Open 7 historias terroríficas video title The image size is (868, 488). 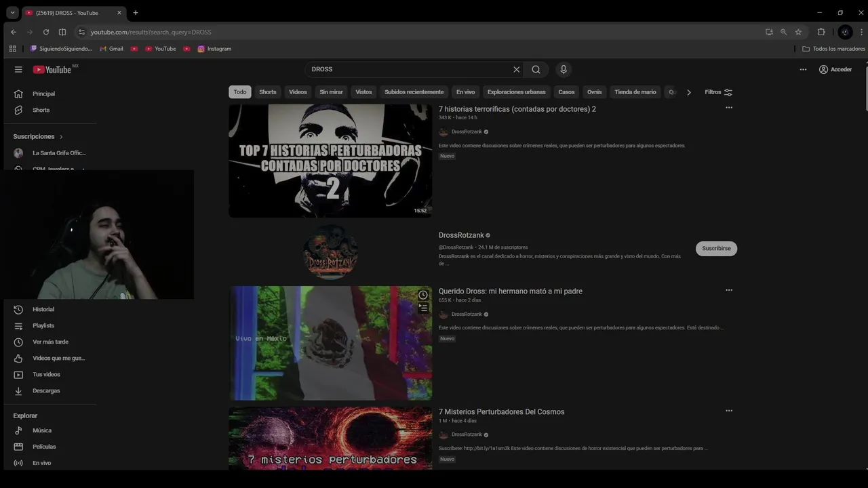click(517, 109)
